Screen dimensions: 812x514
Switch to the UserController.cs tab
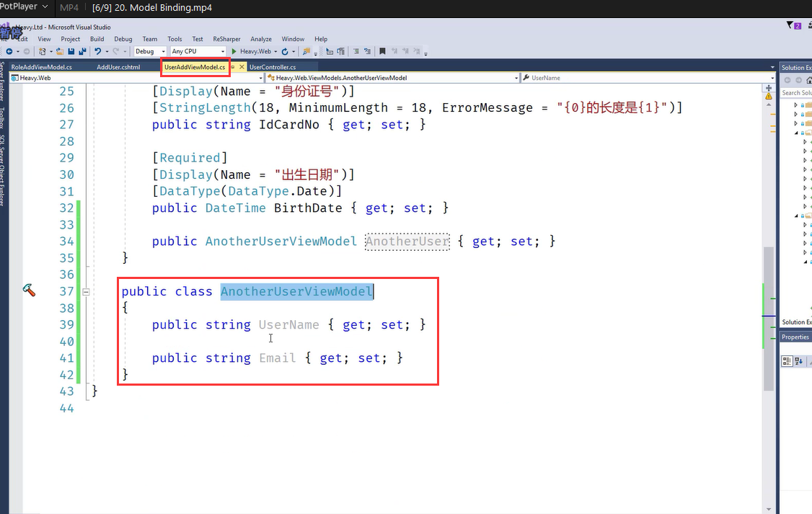272,67
